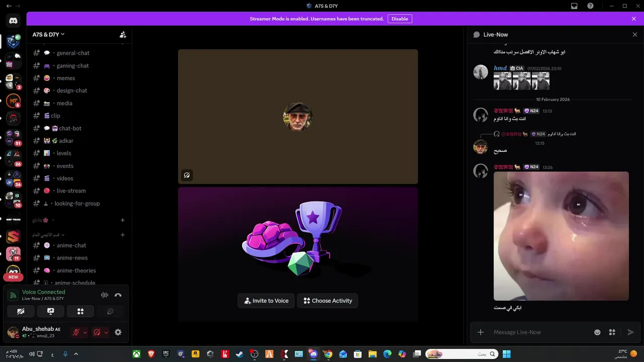
Task: Collapse the Arabic anime section category
Action: (49, 235)
